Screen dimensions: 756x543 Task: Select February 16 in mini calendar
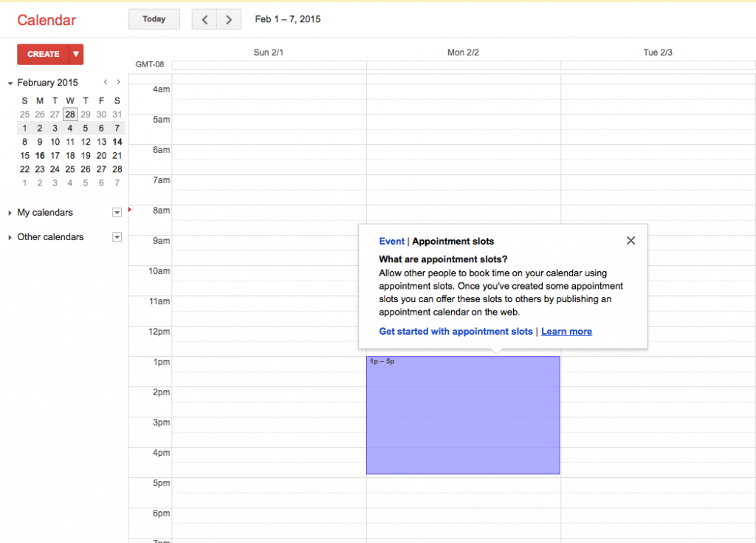[x=40, y=155]
